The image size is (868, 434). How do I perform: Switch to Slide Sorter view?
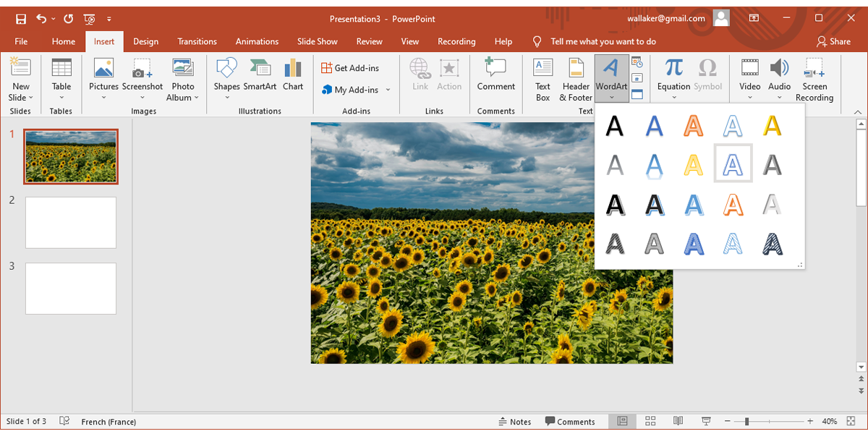(x=650, y=421)
